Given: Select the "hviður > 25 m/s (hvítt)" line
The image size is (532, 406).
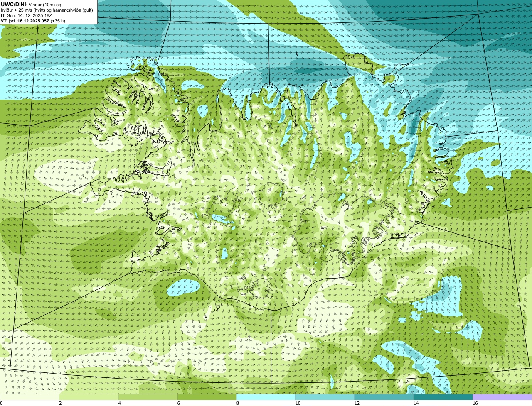Looking at the screenshot, I should 22,10.
